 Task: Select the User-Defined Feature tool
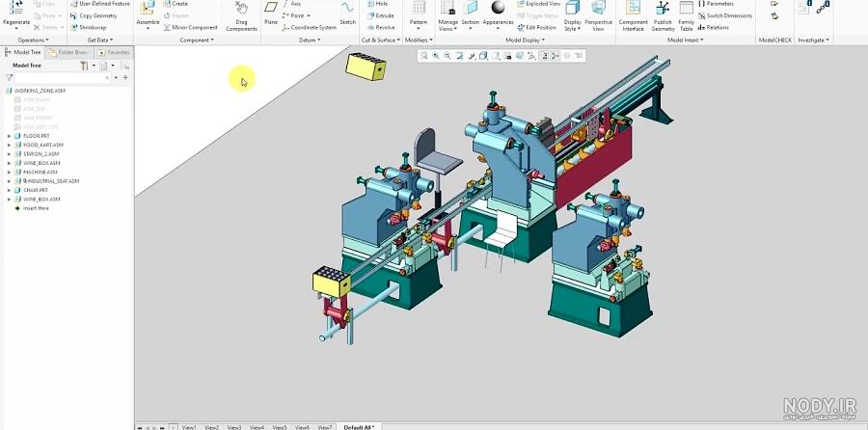(99, 3)
